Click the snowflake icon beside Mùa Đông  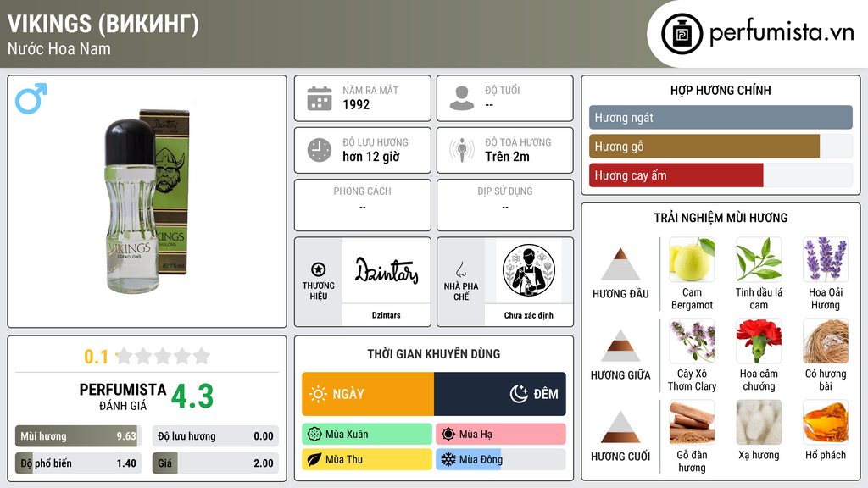448,459
